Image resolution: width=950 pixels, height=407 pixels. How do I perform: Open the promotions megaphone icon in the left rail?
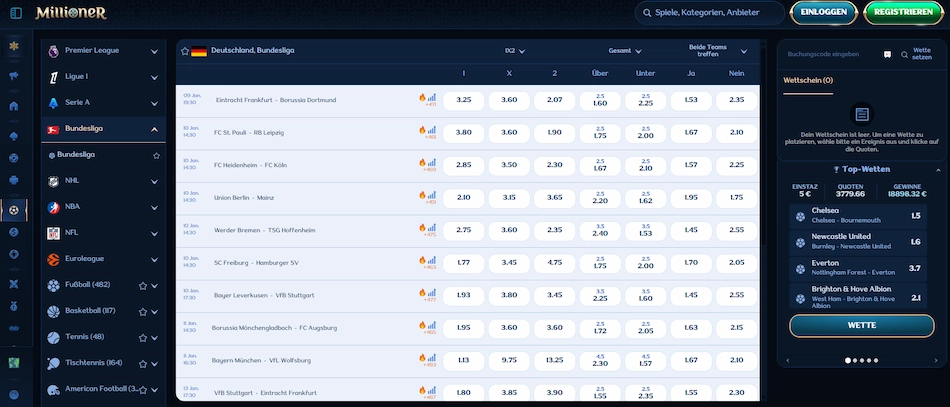coord(14,76)
